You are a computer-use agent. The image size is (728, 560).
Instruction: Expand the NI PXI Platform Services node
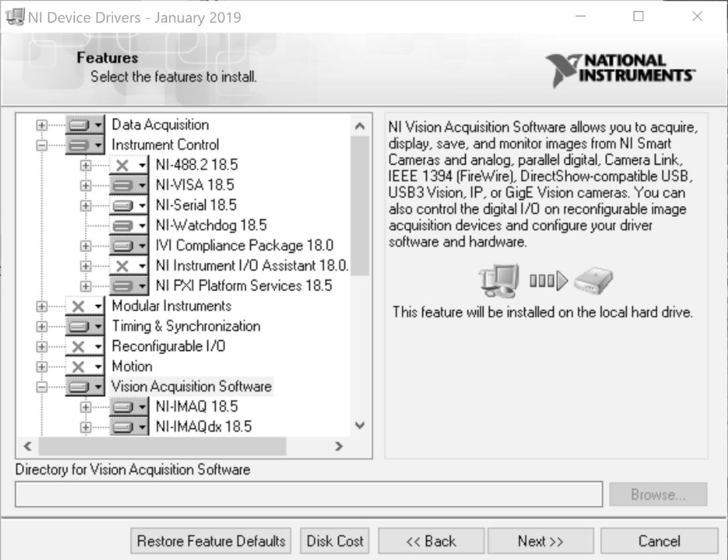[85, 286]
